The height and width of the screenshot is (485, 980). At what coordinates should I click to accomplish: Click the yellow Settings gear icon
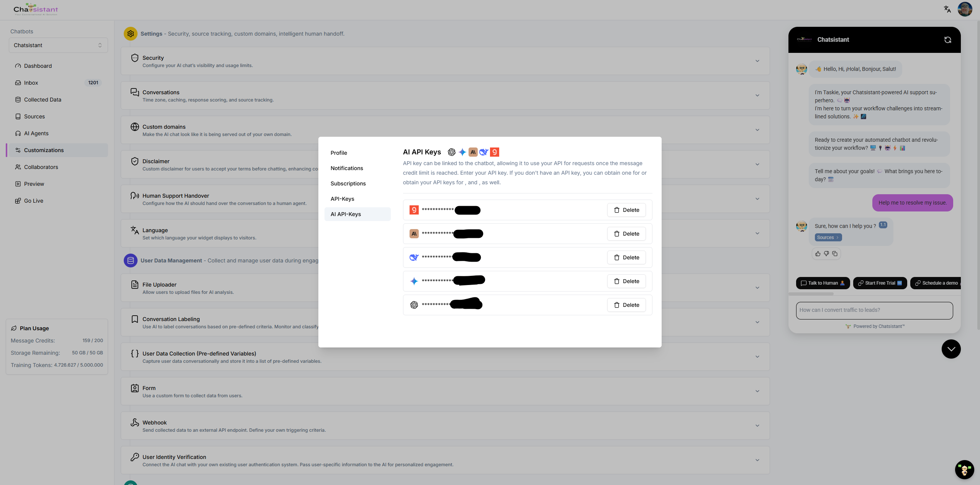(131, 34)
